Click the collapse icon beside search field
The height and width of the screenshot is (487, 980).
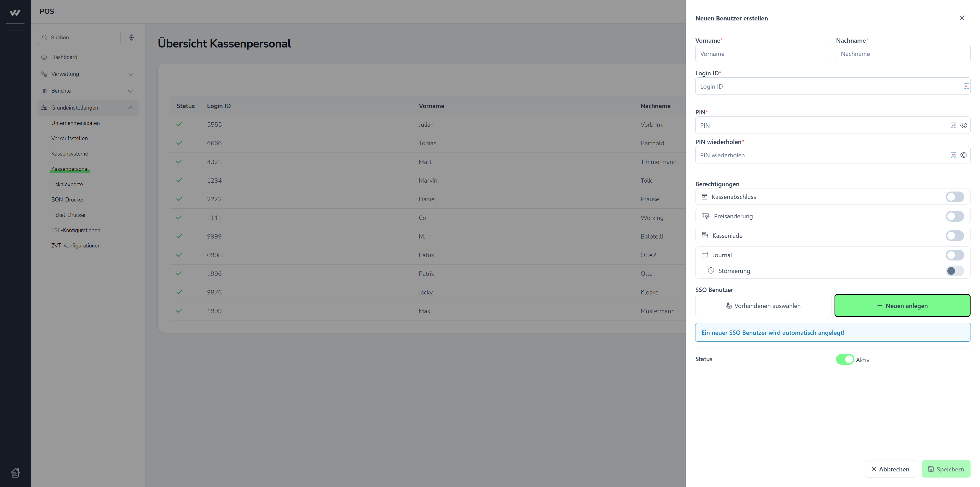(131, 37)
